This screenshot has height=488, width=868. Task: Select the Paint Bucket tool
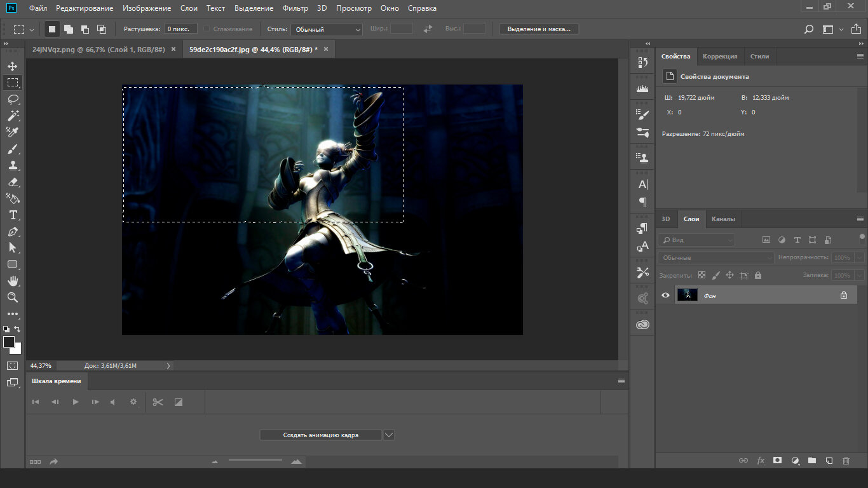(x=13, y=199)
